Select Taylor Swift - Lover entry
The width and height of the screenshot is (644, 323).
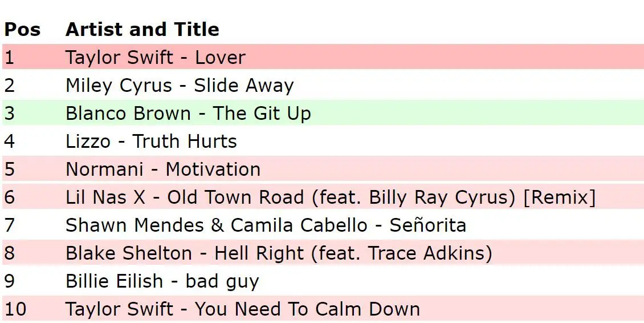155,58
